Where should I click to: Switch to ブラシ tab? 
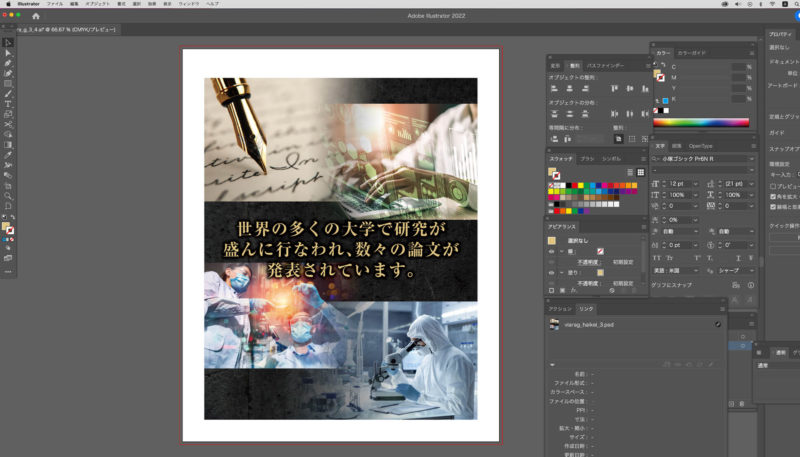587,159
